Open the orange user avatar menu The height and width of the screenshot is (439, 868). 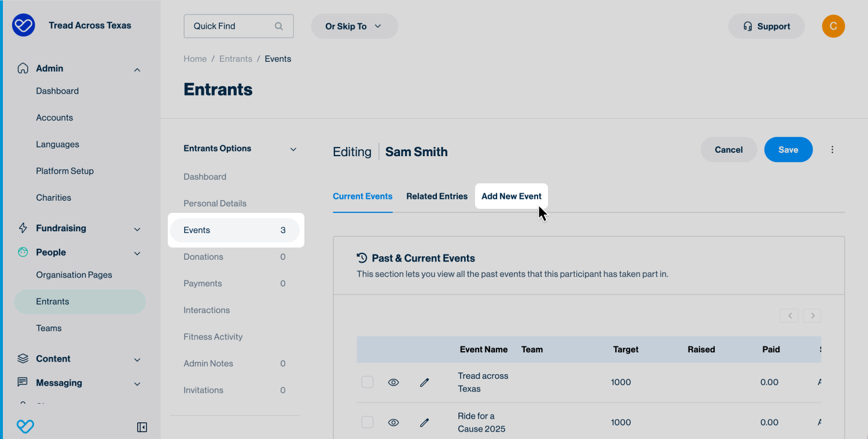coord(833,26)
